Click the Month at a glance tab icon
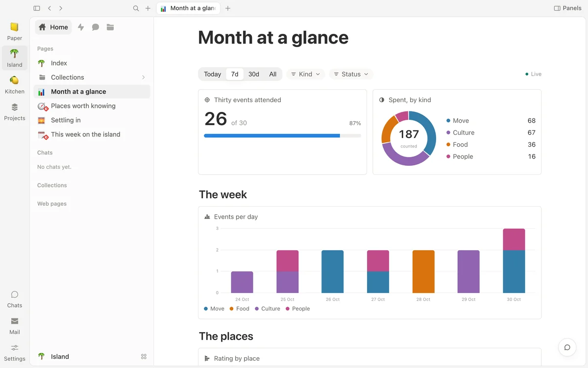This screenshot has width=588, height=368. coord(163,8)
